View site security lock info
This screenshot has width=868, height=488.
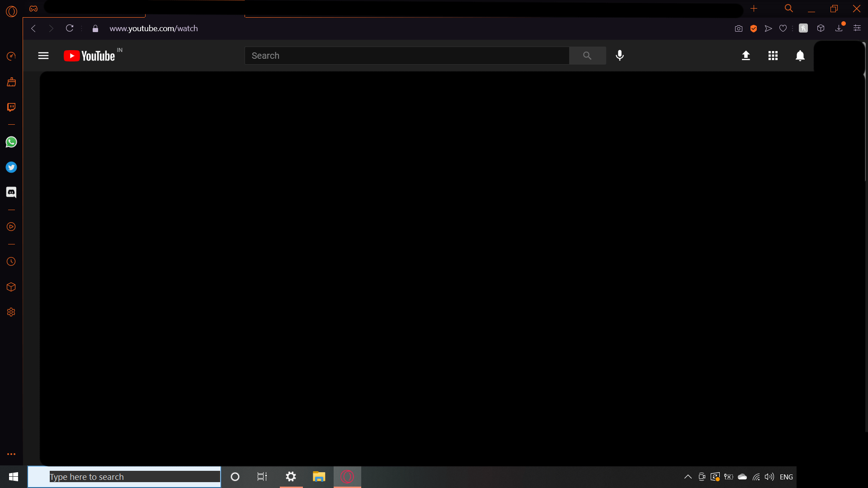[95, 28]
